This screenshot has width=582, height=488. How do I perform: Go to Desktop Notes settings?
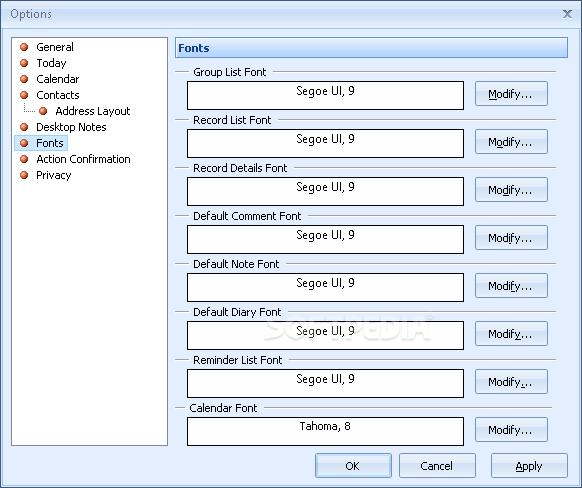pyautogui.click(x=71, y=127)
